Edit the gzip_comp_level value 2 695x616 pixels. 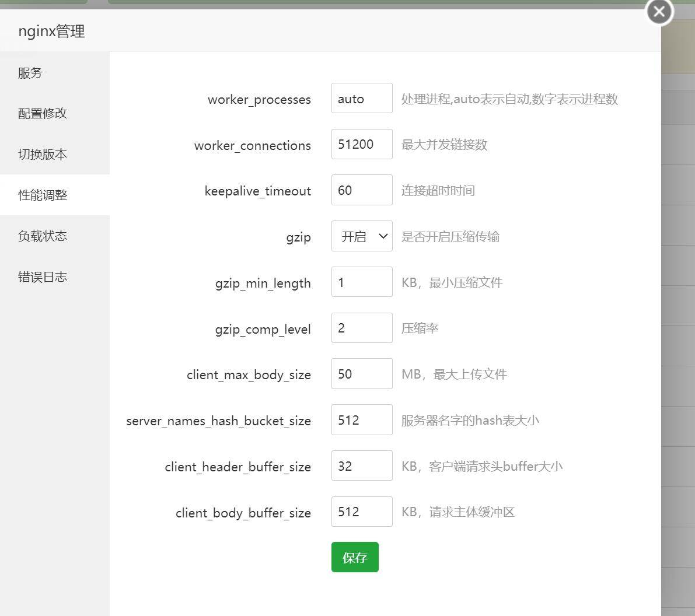[x=361, y=328]
